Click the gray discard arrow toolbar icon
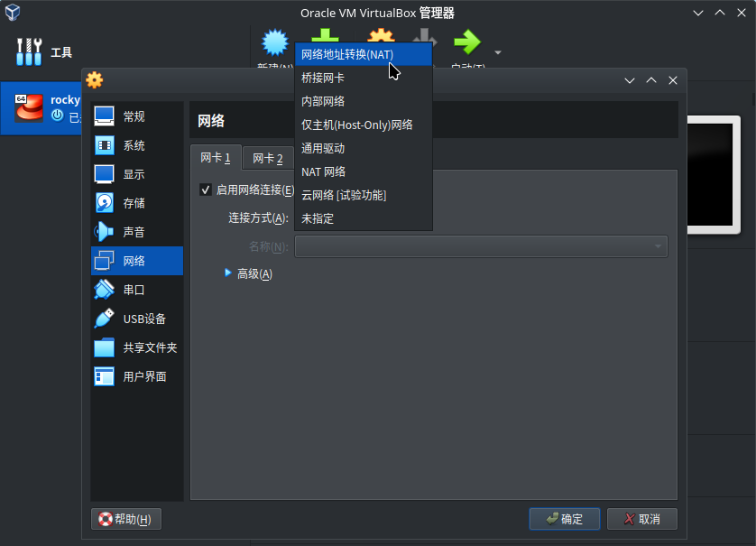Image resolution: width=756 pixels, height=546 pixels. coord(424,35)
